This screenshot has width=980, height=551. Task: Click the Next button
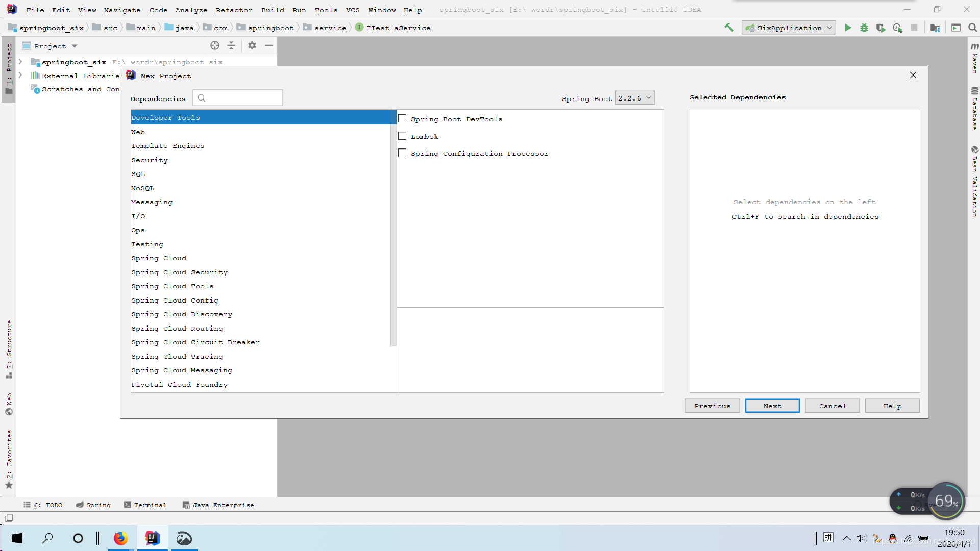point(772,406)
